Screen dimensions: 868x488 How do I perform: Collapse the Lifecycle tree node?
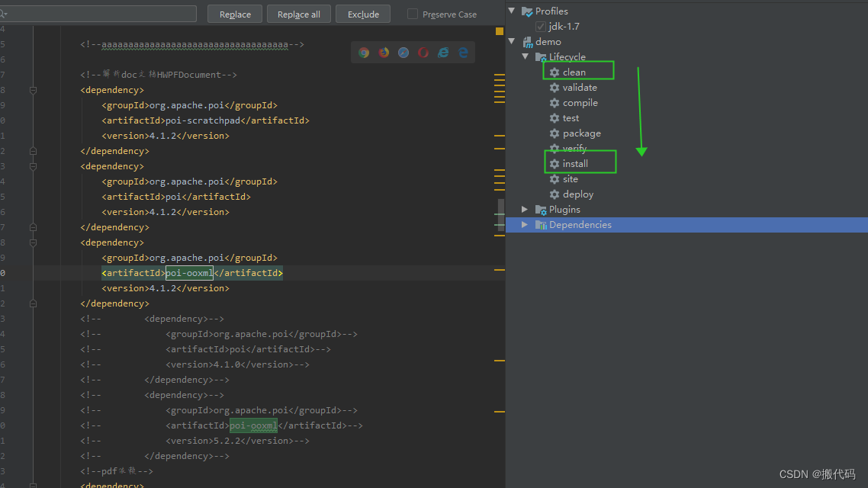click(525, 56)
